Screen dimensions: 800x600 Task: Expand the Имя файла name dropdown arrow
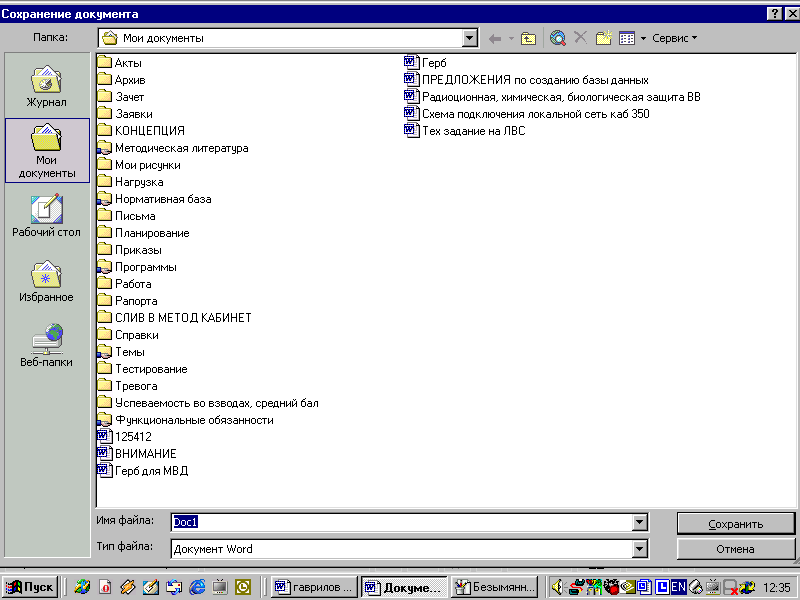coord(639,522)
